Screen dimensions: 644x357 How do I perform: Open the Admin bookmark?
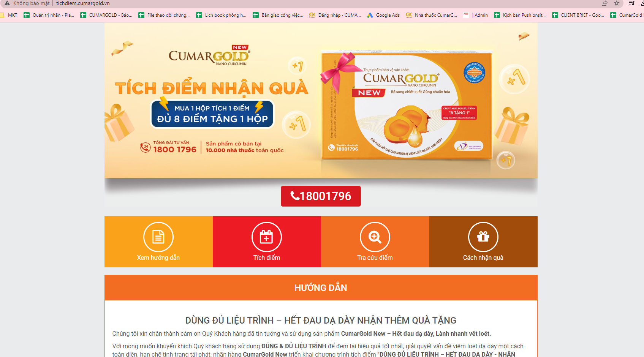(x=476, y=15)
